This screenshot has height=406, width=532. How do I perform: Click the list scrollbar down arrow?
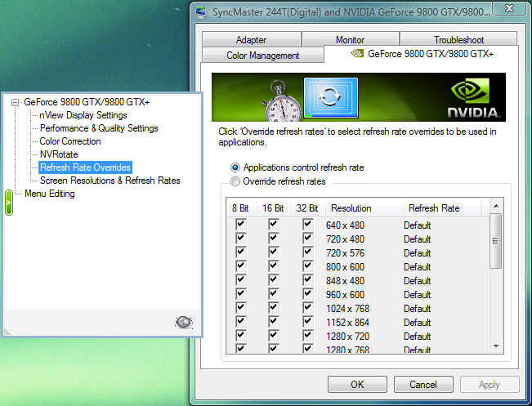tap(496, 346)
